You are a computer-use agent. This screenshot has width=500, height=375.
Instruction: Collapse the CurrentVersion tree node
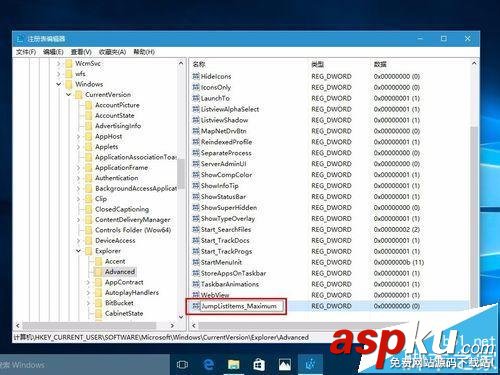click(68, 95)
